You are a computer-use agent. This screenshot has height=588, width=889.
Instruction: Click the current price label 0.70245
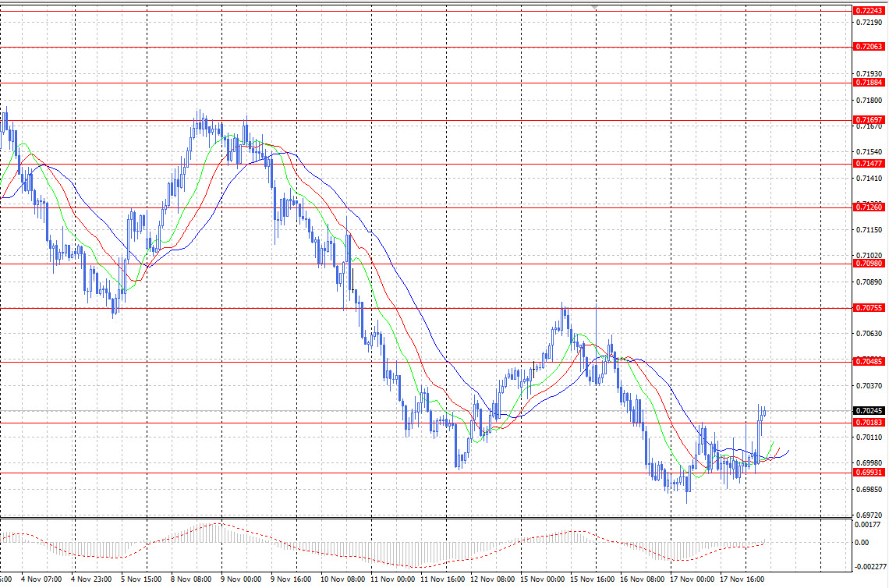(x=869, y=410)
